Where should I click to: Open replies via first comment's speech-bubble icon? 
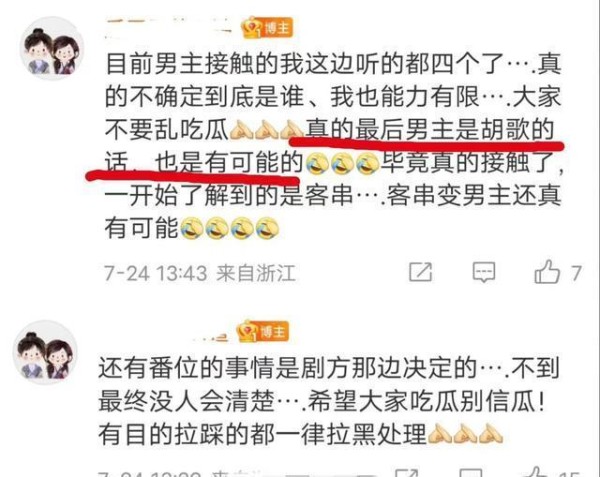coord(484,272)
